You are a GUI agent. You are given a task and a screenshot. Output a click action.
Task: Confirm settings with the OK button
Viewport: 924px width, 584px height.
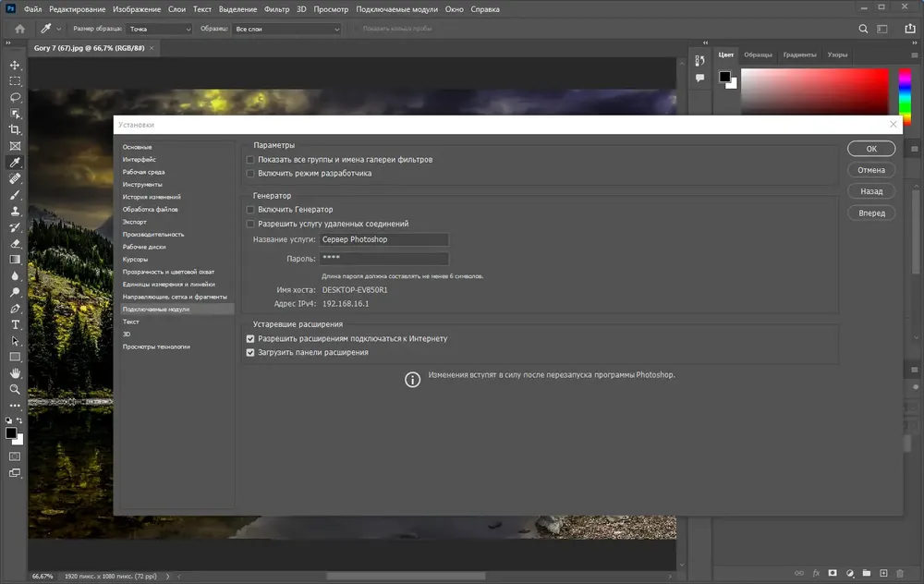click(871, 149)
